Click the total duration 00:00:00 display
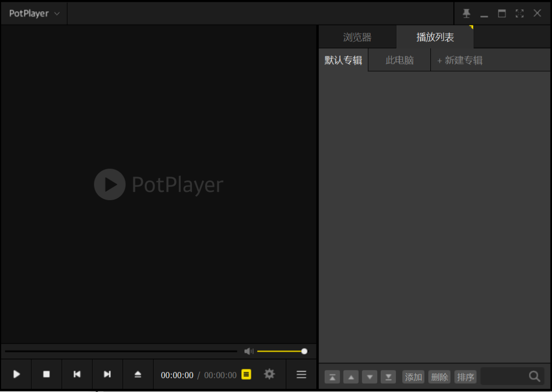This screenshot has width=552, height=392. [x=220, y=375]
